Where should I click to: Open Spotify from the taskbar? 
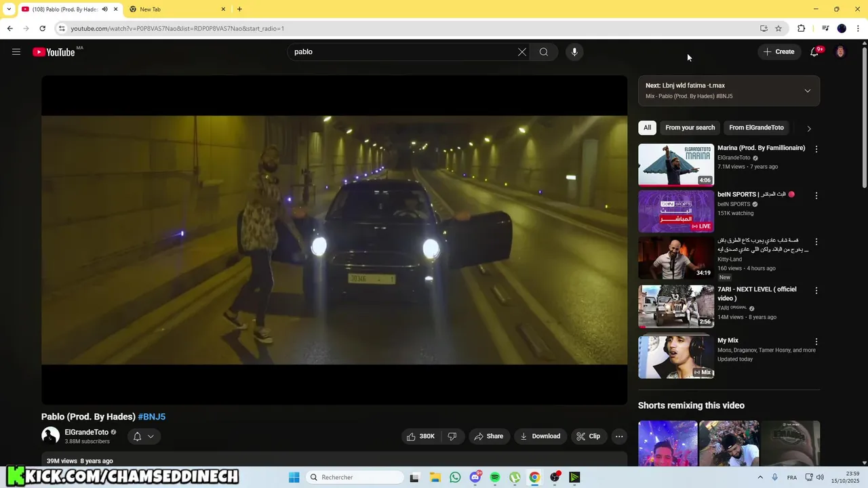point(495,477)
